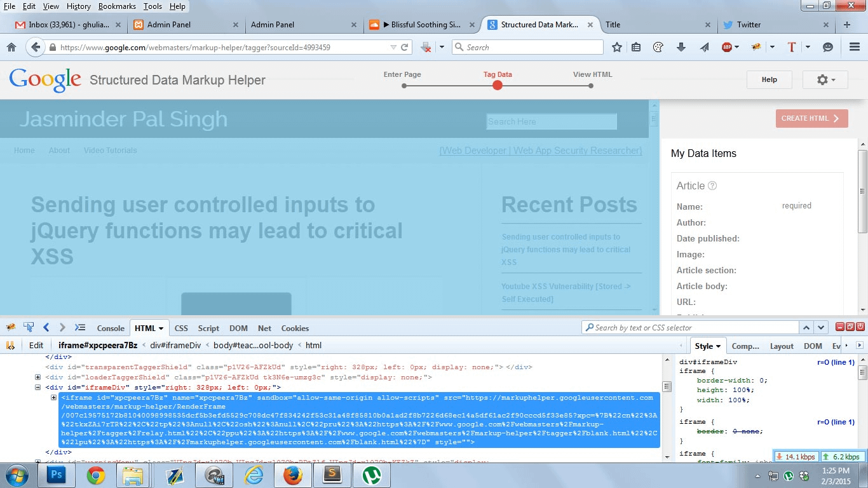Open the Firefox History menu
Viewport: 868px width, 488px height.
coord(79,6)
